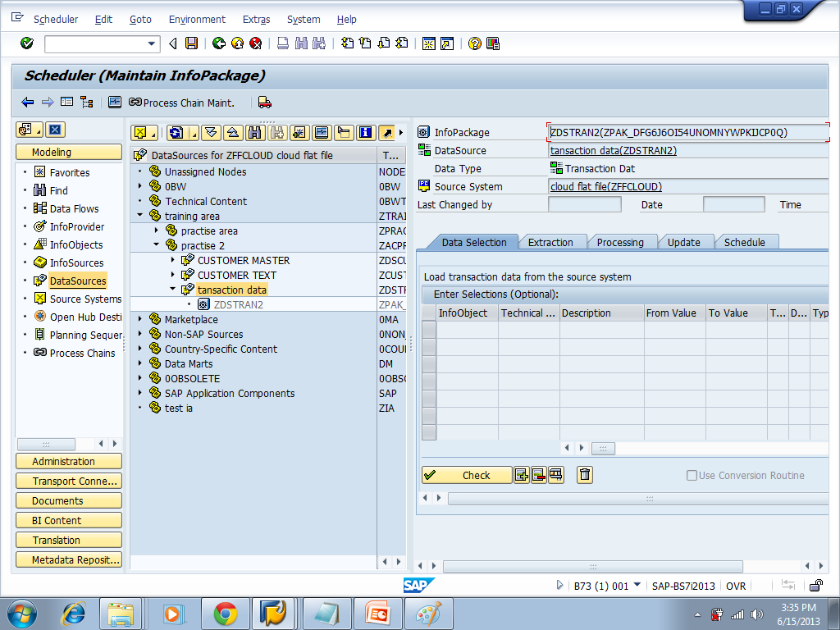Image resolution: width=840 pixels, height=630 pixels.
Task: Refresh the DataSources tree
Action: tap(175, 132)
